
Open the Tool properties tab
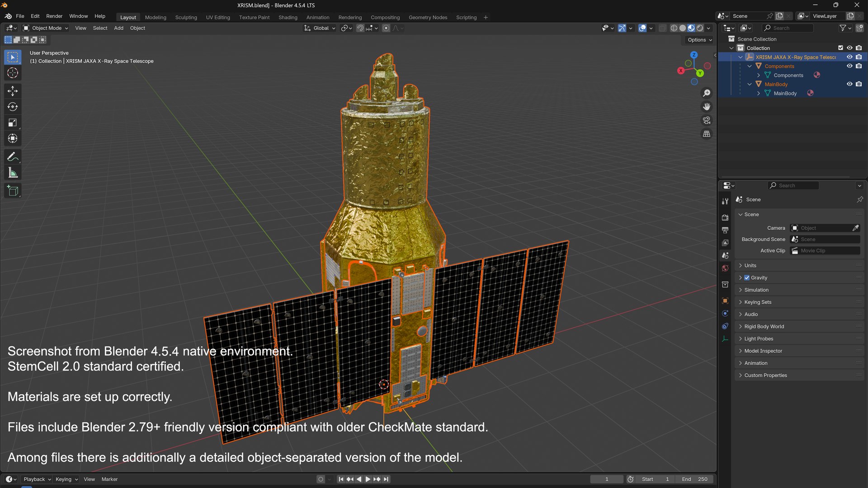coord(725,201)
